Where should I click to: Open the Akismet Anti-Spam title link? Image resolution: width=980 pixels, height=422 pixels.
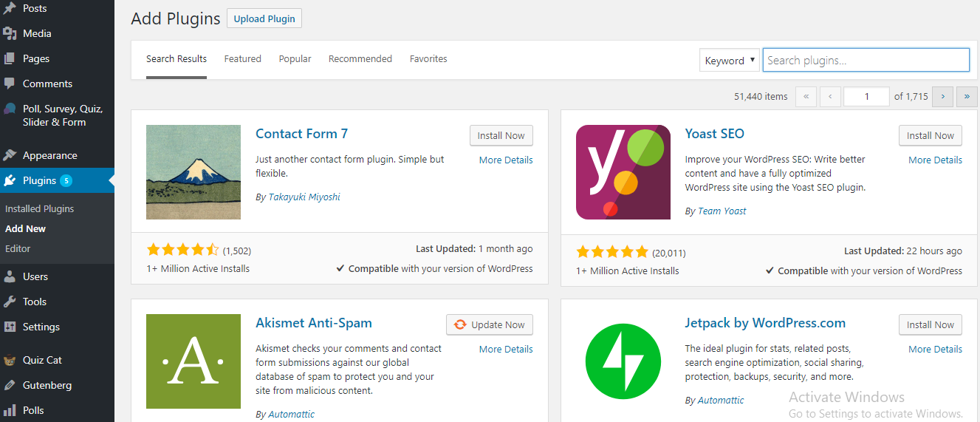click(314, 323)
